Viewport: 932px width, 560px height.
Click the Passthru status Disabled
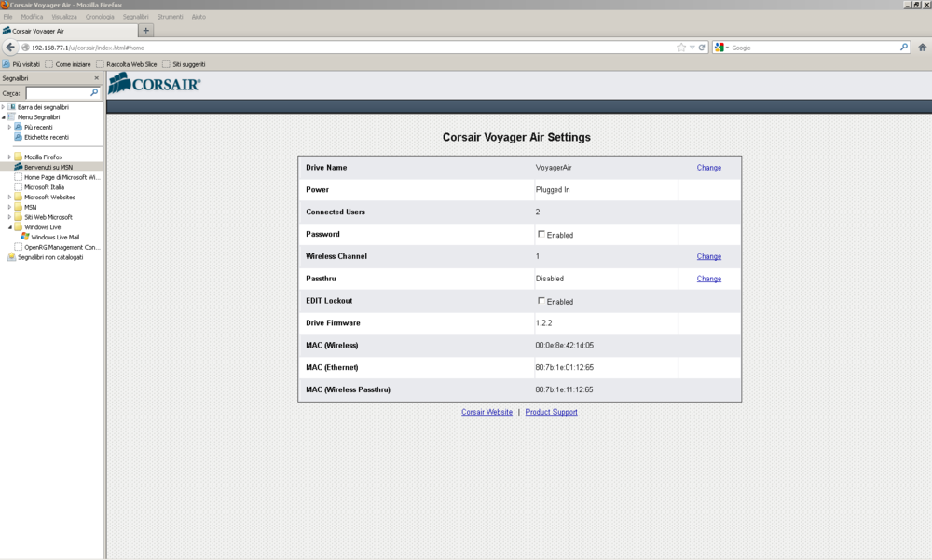[x=550, y=279]
